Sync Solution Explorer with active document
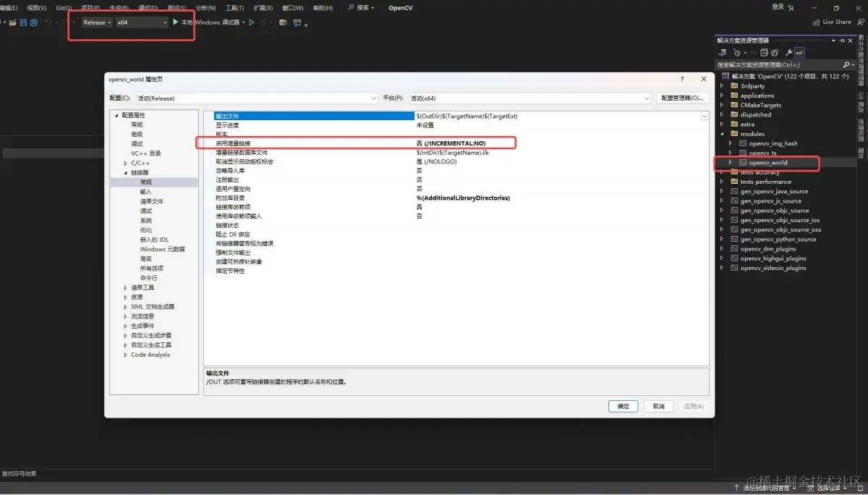The height and width of the screenshot is (495, 868). click(x=722, y=52)
